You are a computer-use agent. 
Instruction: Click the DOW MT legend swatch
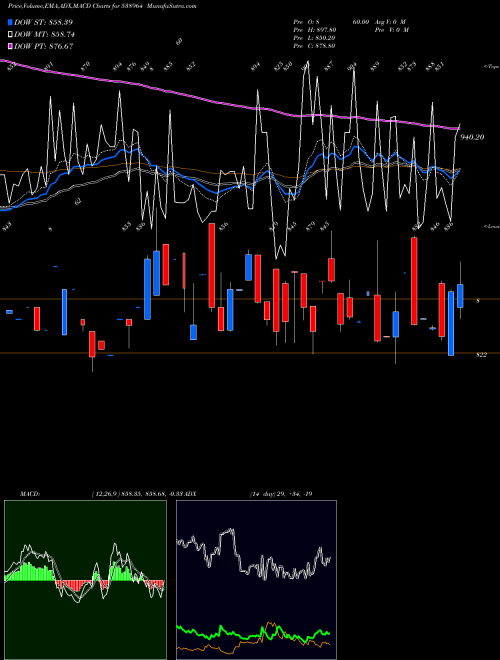[x=10, y=35]
